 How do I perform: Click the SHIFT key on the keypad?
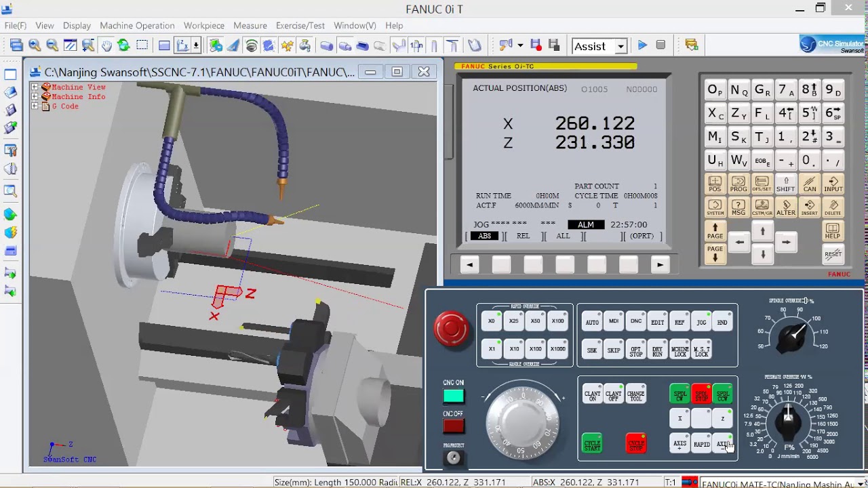point(786,184)
